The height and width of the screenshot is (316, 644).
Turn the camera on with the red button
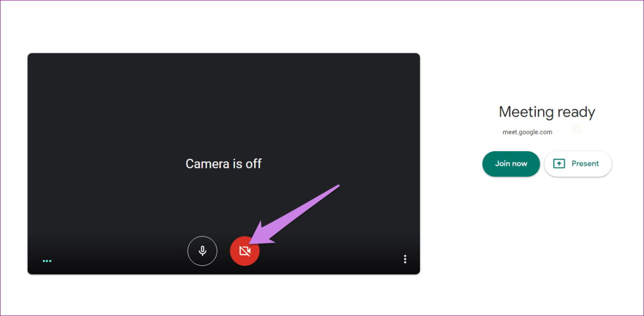[x=245, y=251]
